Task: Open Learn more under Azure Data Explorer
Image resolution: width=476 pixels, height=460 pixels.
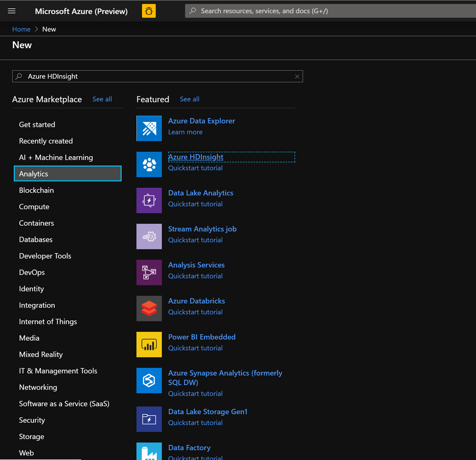Action: (x=186, y=132)
